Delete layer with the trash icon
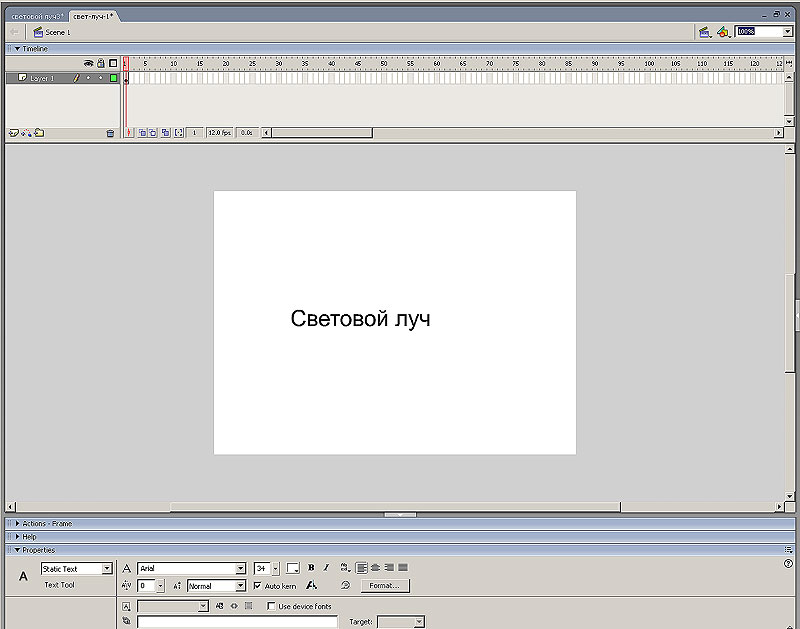Screen dimensions: 800x629 110,133
